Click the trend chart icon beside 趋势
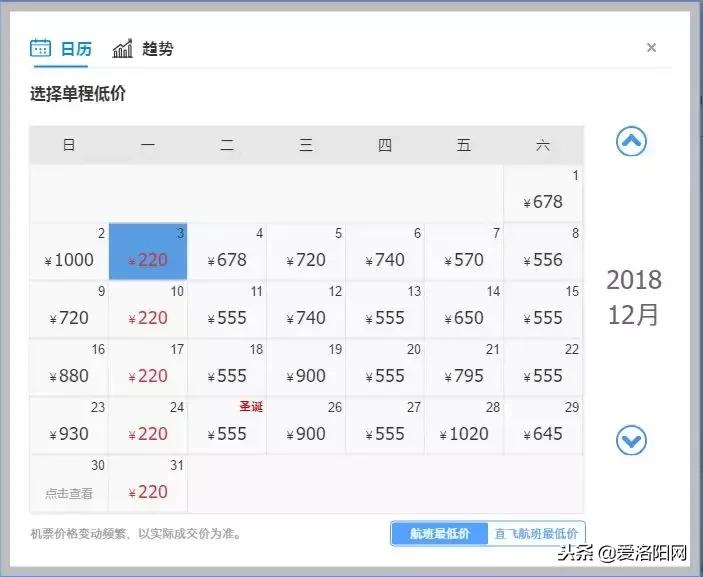The height and width of the screenshot is (577, 703). [122, 48]
